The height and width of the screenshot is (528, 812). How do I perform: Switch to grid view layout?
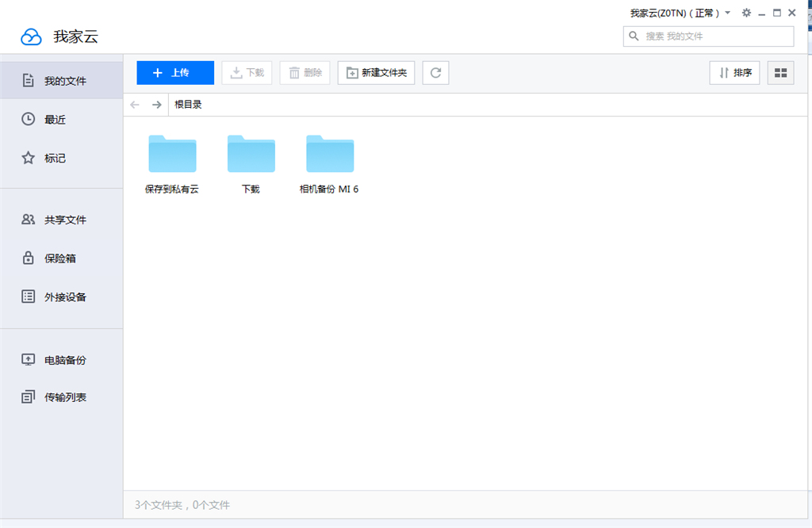point(780,72)
